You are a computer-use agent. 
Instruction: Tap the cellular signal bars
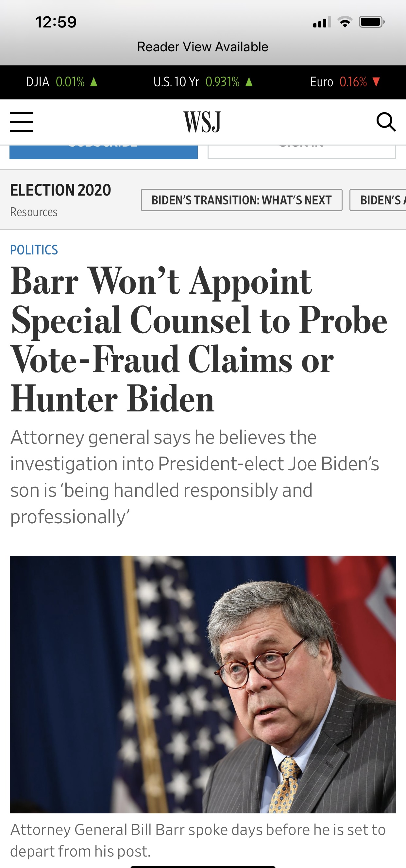[322, 22]
